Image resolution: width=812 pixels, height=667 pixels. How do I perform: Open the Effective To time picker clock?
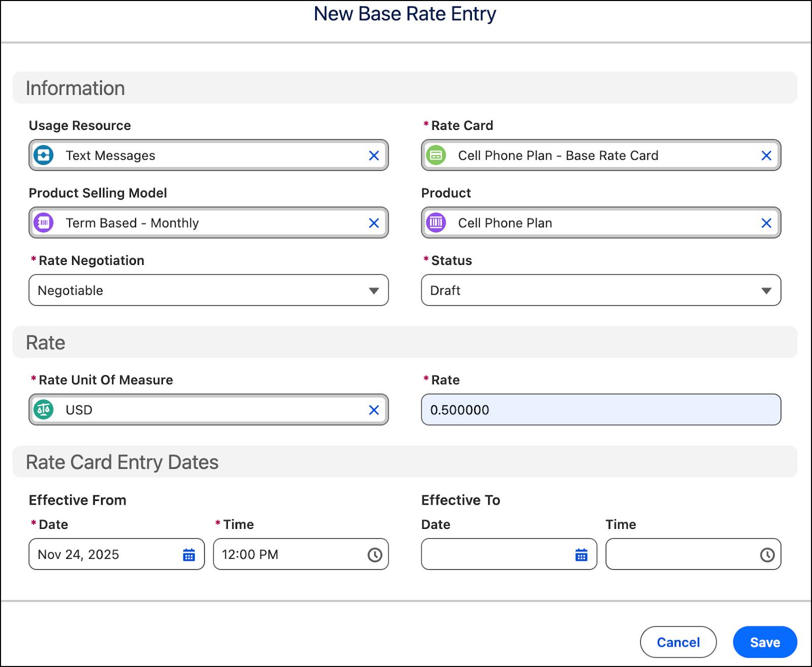click(x=767, y=555)
